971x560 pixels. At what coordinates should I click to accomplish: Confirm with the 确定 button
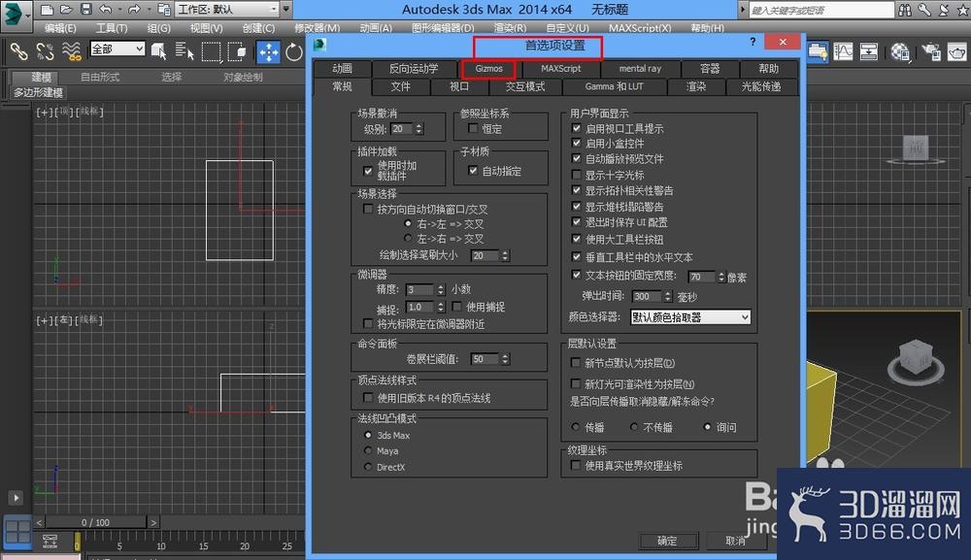pos(668,541)
